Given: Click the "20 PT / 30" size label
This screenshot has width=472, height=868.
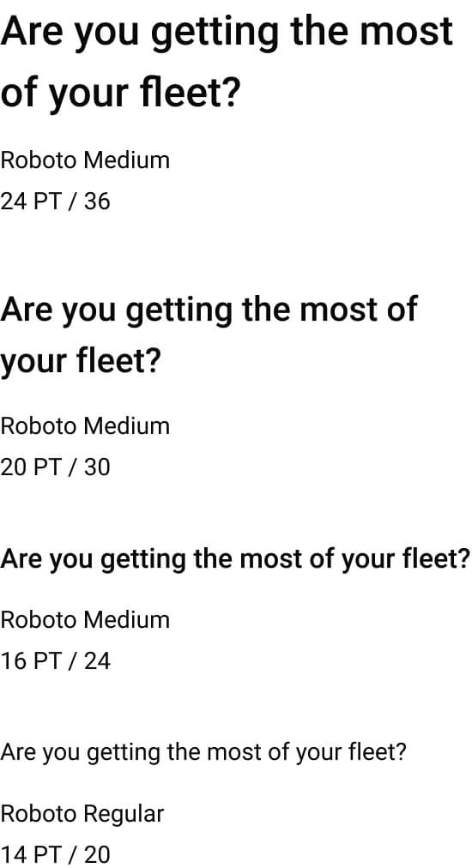Looking at the screenshot, I should (x=56, y=467).
